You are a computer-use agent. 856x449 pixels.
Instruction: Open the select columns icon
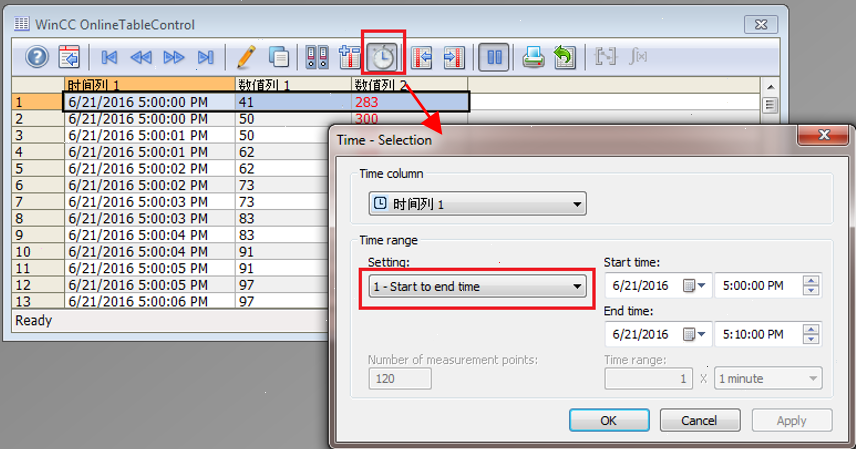349,57
